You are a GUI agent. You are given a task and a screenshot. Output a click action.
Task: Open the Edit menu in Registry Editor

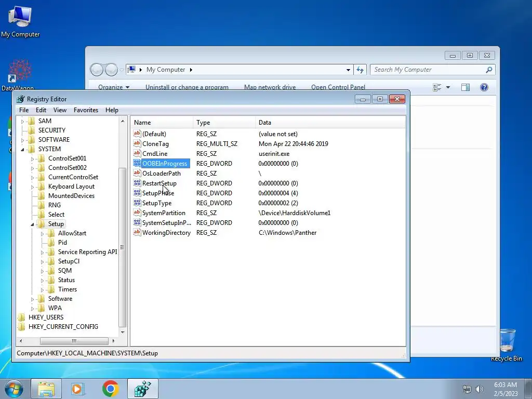click(41, 110)
